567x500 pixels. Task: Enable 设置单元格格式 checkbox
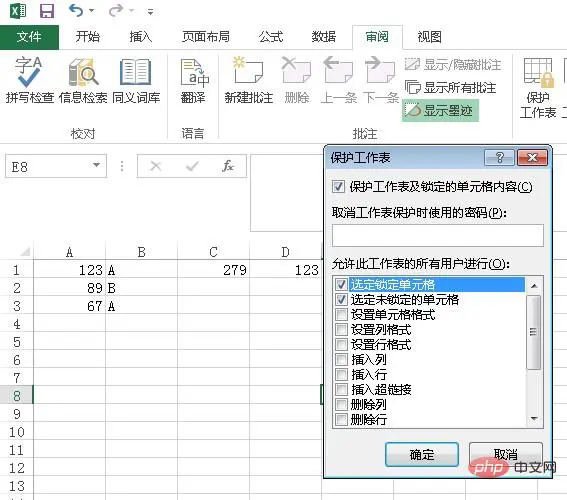[341, 315]
